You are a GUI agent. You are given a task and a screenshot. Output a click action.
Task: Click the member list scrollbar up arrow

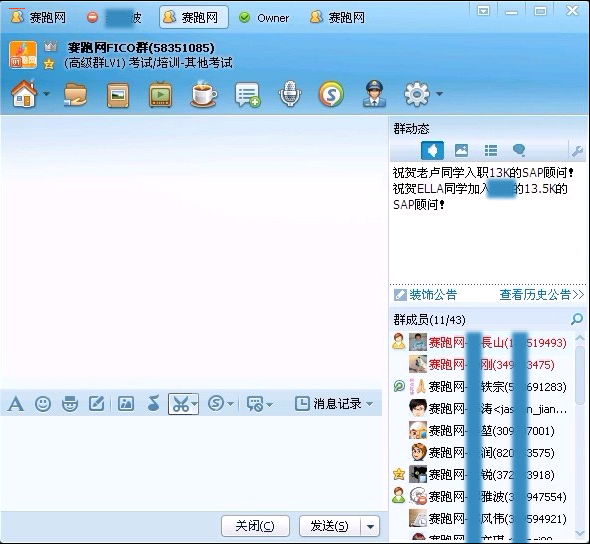[580, 338]
